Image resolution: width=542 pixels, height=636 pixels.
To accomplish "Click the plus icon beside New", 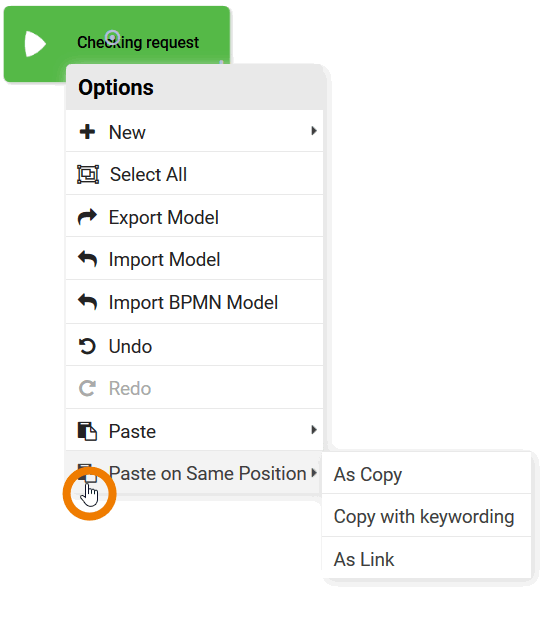I will tap(87, 132).
